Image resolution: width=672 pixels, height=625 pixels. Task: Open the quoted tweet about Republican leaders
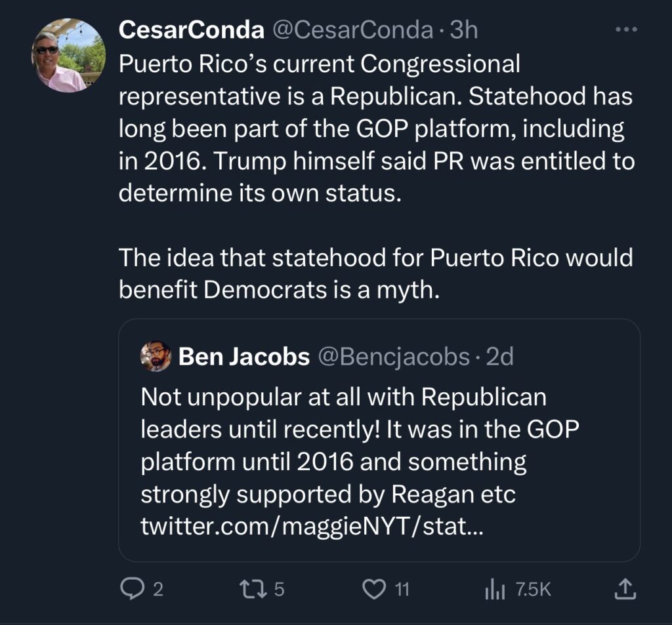click(x=379, y=440)
